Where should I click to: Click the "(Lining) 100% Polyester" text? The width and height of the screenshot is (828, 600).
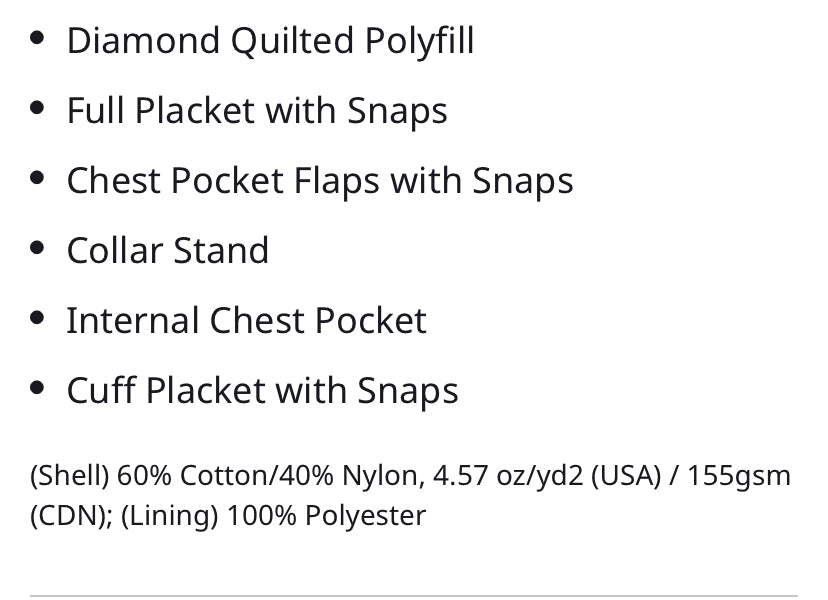pyautogui.click(x=273, y=516)
